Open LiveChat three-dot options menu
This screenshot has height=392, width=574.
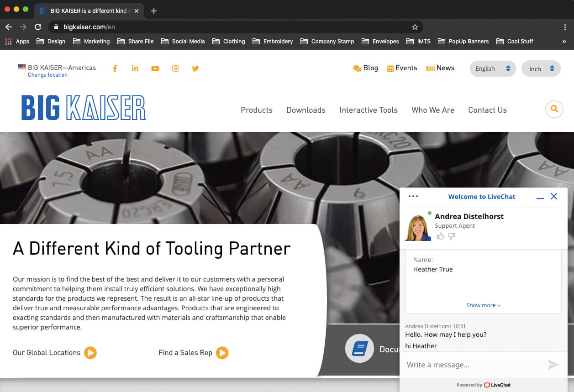coord(413,197)
